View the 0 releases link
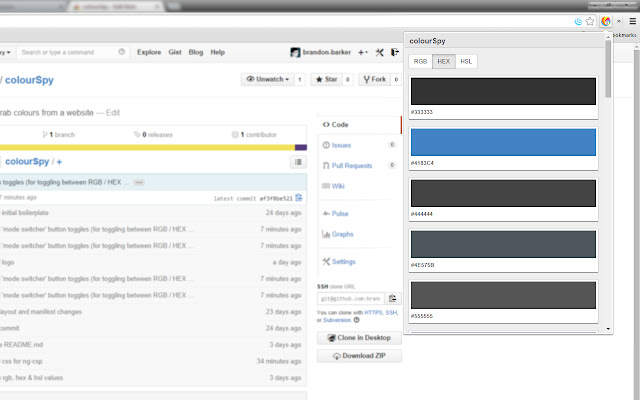The height and width of the screenshot is (400, 640). pos(153,135)
